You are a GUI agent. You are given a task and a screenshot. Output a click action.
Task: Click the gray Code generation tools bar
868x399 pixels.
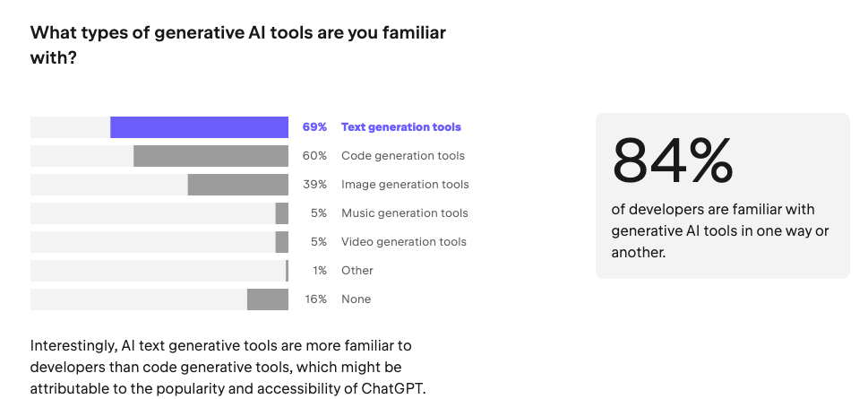coord(211,156)
